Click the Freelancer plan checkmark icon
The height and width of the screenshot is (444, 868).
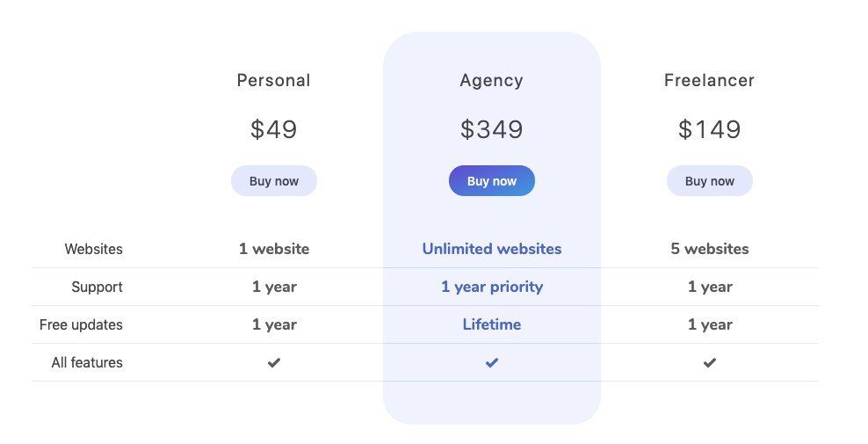[710, 362]
